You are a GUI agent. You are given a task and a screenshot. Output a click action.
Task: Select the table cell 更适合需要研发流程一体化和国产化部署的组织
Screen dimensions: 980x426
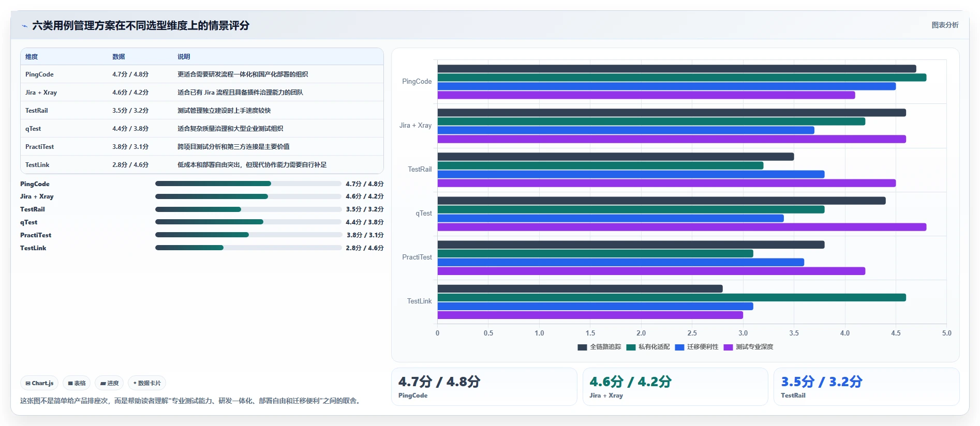tap(243, 74)
